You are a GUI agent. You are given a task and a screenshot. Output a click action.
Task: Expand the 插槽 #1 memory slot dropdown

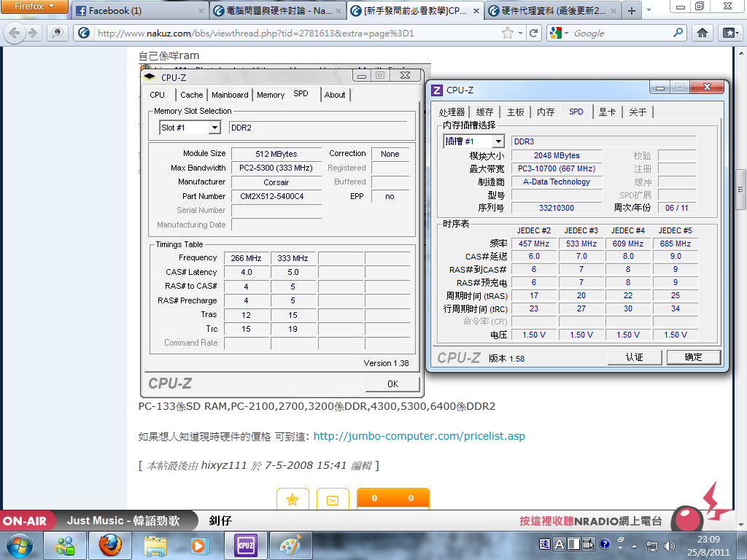tap(498, 141)
